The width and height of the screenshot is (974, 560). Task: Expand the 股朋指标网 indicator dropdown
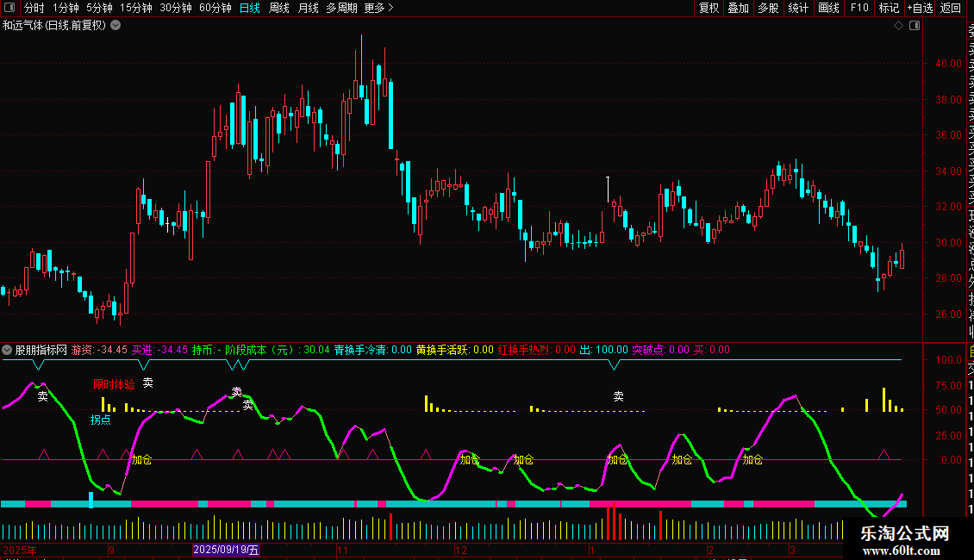click(8, 350)
